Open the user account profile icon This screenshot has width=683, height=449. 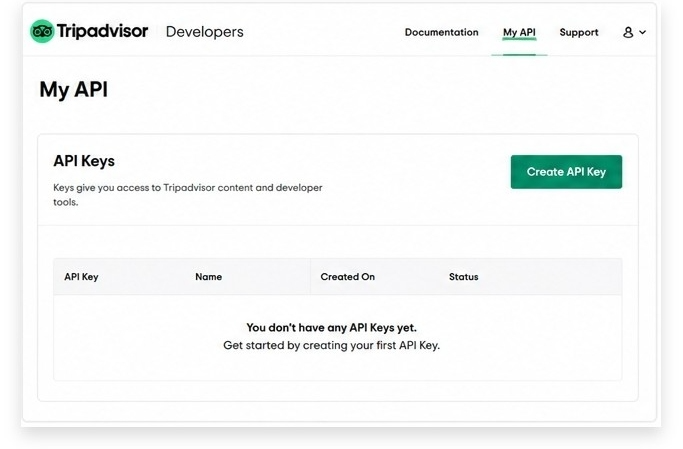pos(628,32)
